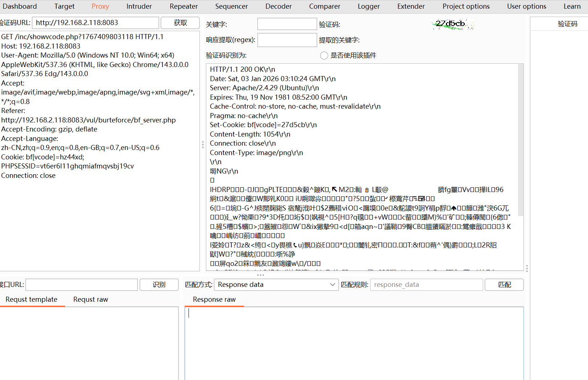588x380 pixels.
Task: Click the 响应提取(regex) input field
Action: tap(287, 40)
